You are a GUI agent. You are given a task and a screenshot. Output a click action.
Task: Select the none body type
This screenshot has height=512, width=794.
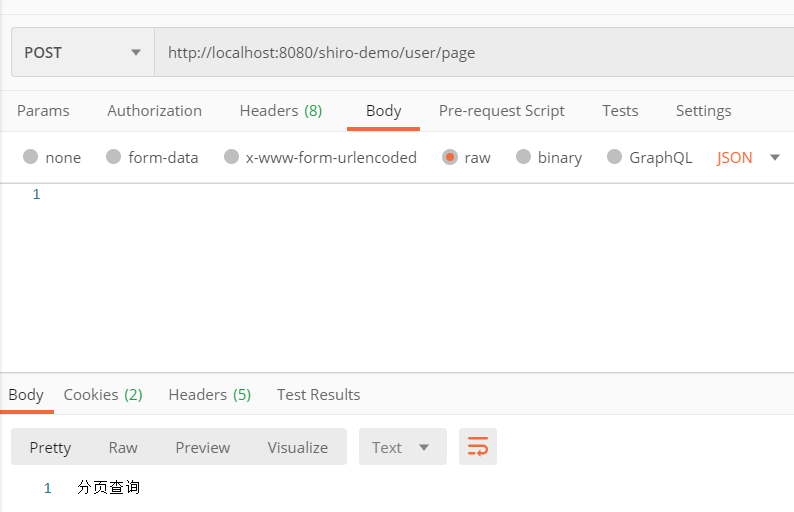[31, 157]
